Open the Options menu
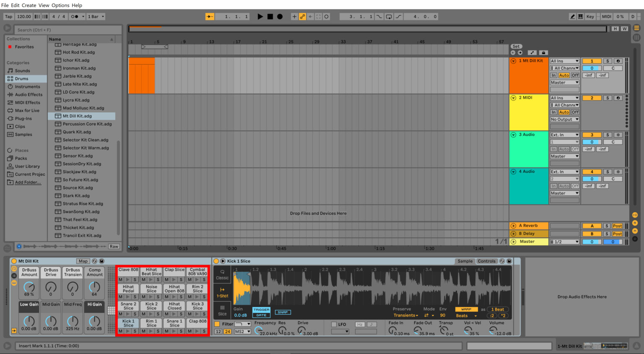 pos(60,5)
